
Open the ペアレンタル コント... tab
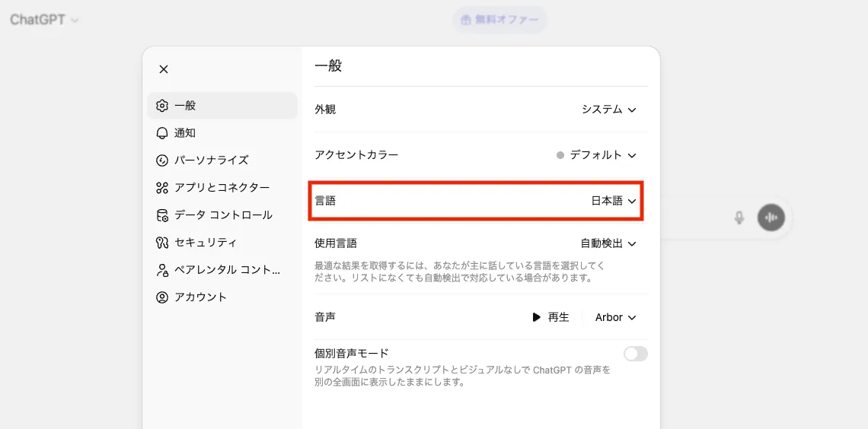click(x=222, y=270)
